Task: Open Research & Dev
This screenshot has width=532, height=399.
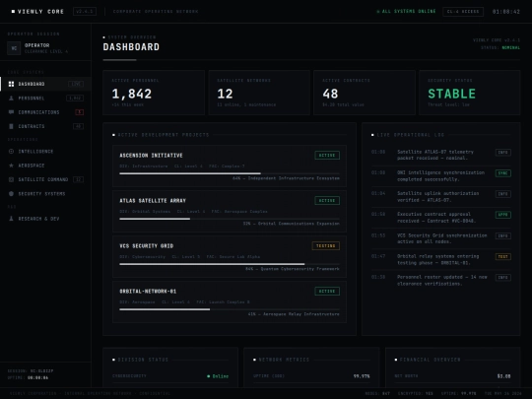Action: click(x=45, y=219)
